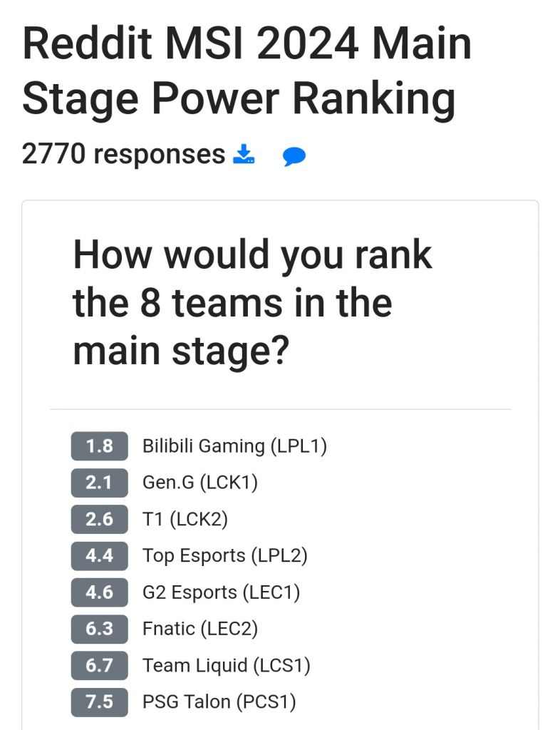Click the 2.6 score badge
The width and height of the screenshot is (560, 730).
pyautogui.click(x=99, y=519)
